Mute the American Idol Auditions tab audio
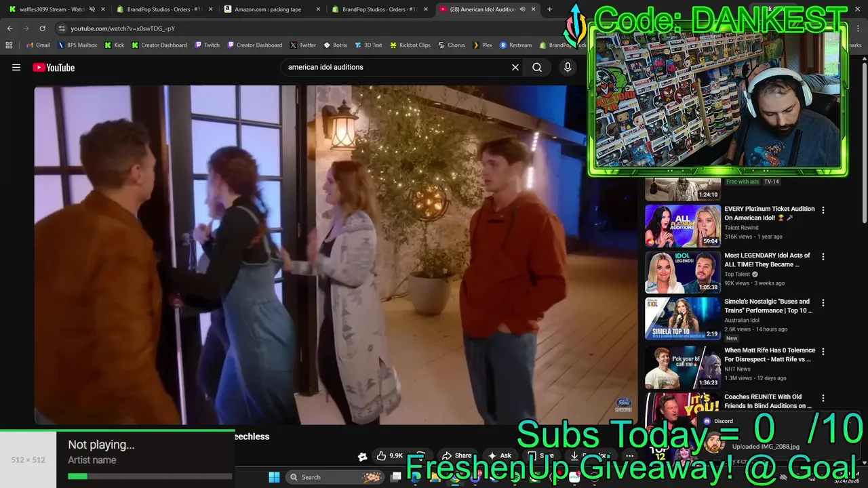868x488 pixels. 522,9
